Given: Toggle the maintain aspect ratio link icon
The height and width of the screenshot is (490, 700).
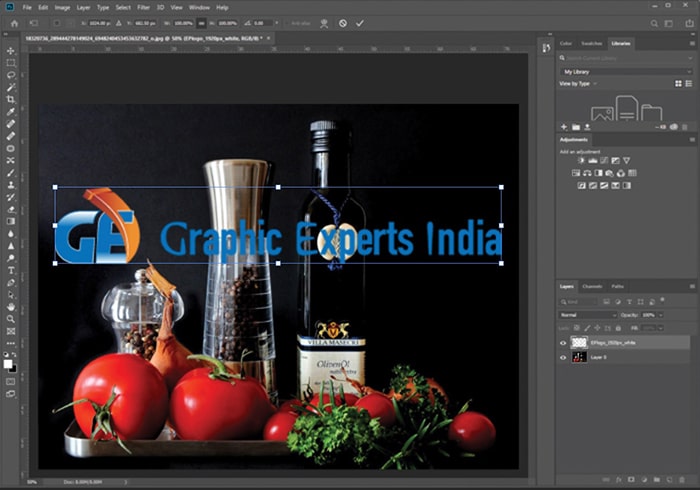Looking at the screenshot, I should 201,23.
